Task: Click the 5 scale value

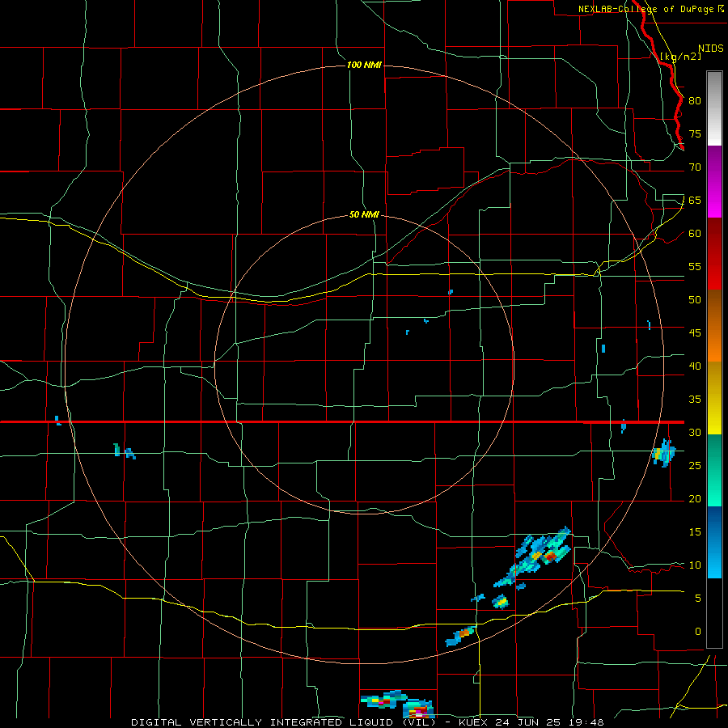Action: coord(698,599)
